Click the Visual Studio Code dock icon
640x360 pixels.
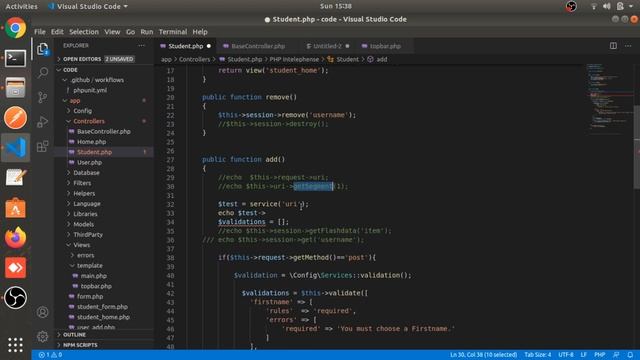point(16,147)
